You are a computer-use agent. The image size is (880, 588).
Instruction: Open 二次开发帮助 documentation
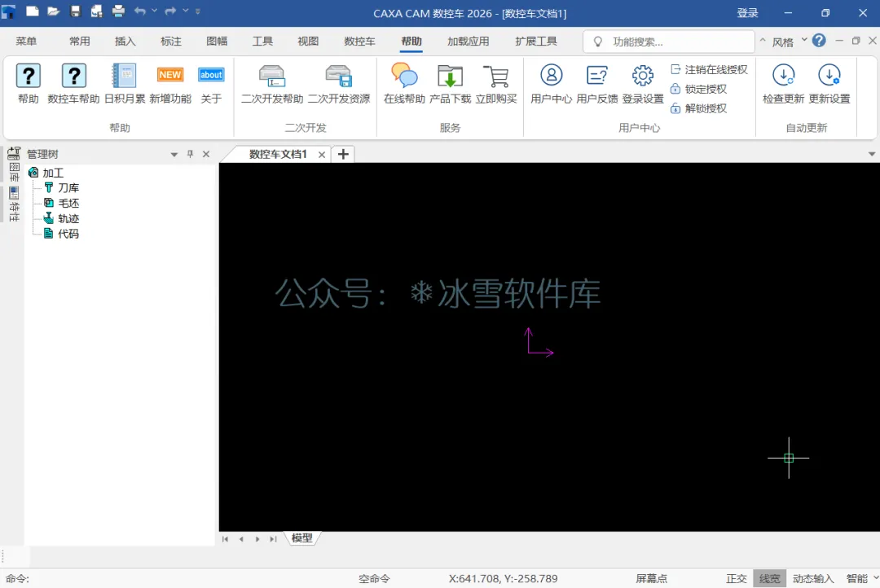tap(272, 84)
